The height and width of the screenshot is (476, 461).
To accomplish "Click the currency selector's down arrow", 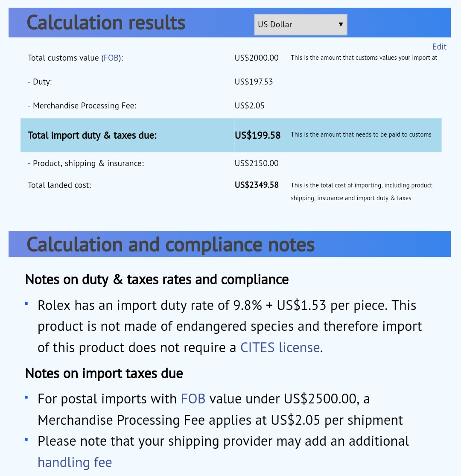I will (x=341, y=25).
